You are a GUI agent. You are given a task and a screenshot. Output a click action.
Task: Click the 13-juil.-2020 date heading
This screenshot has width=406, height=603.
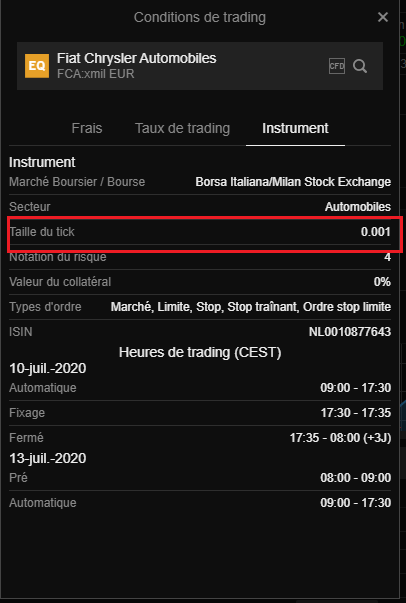pos(48,458)
